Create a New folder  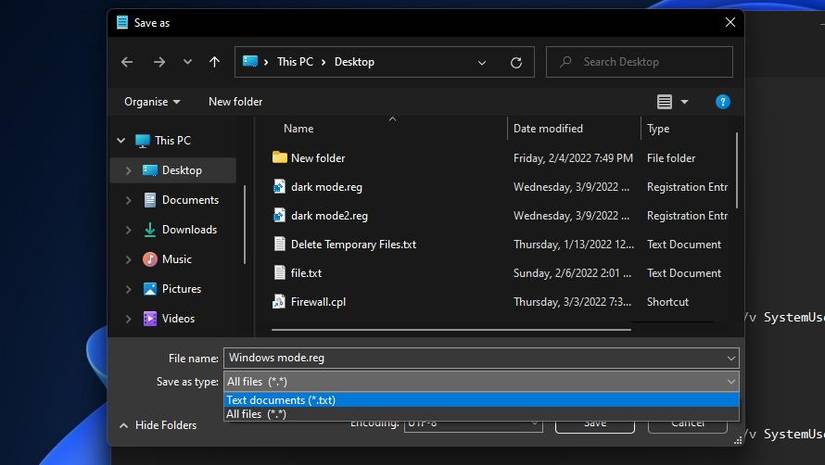point(235,102)
